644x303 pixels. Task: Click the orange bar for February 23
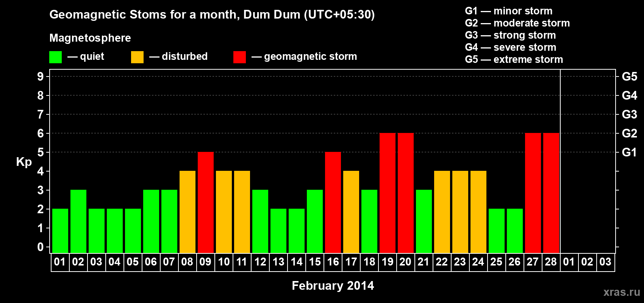coord(460,212)
